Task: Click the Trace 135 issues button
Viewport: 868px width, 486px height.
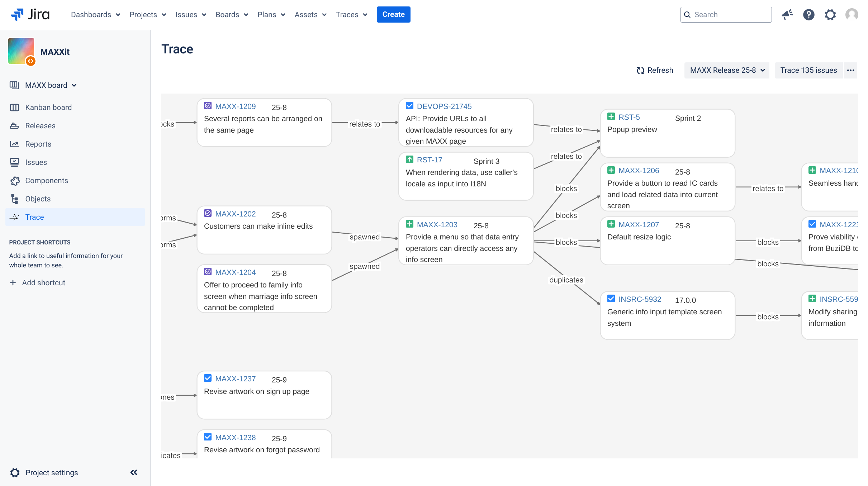Action: pos(808,70)
